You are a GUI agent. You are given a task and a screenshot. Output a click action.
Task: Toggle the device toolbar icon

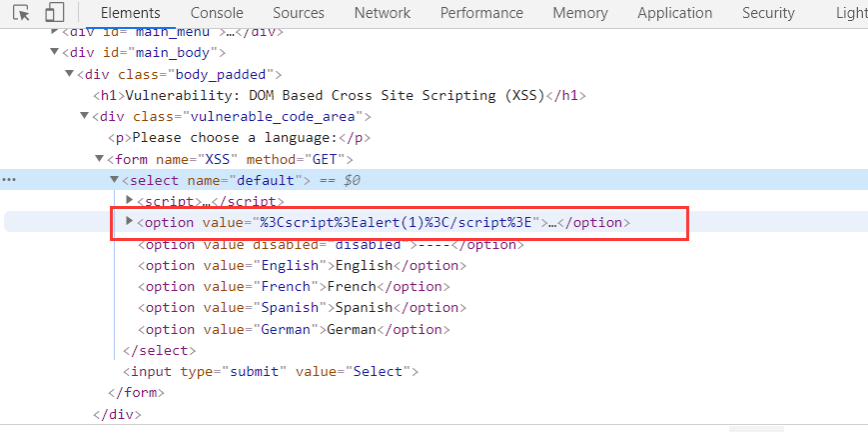55,13
